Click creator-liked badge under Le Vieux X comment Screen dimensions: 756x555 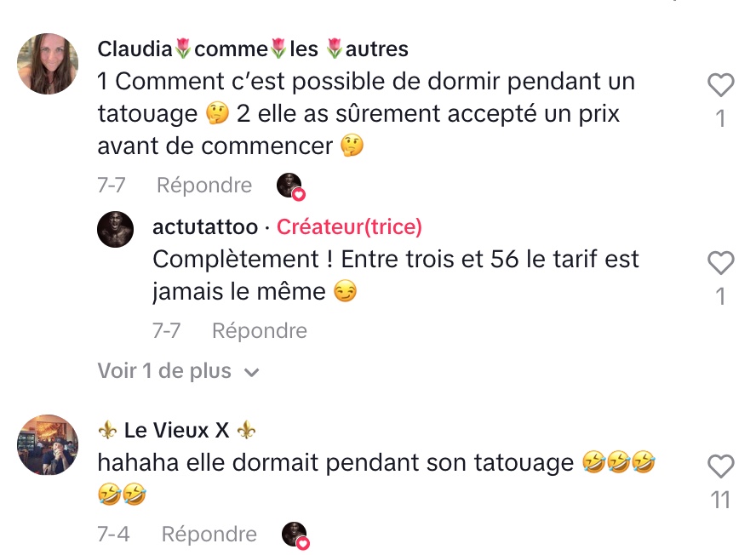point(295,535)
